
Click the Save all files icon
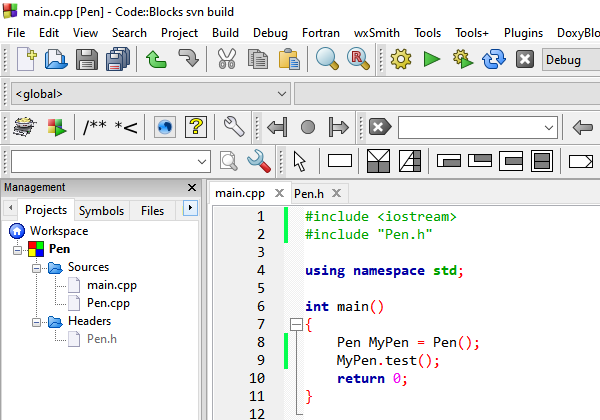click(x=118, y=60)
